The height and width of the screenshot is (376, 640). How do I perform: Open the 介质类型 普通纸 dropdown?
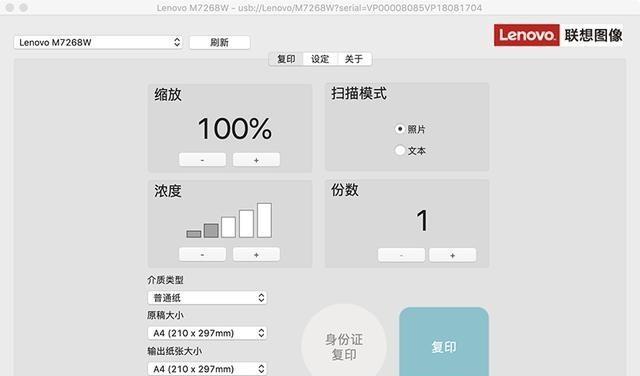(x=207, y=298)
